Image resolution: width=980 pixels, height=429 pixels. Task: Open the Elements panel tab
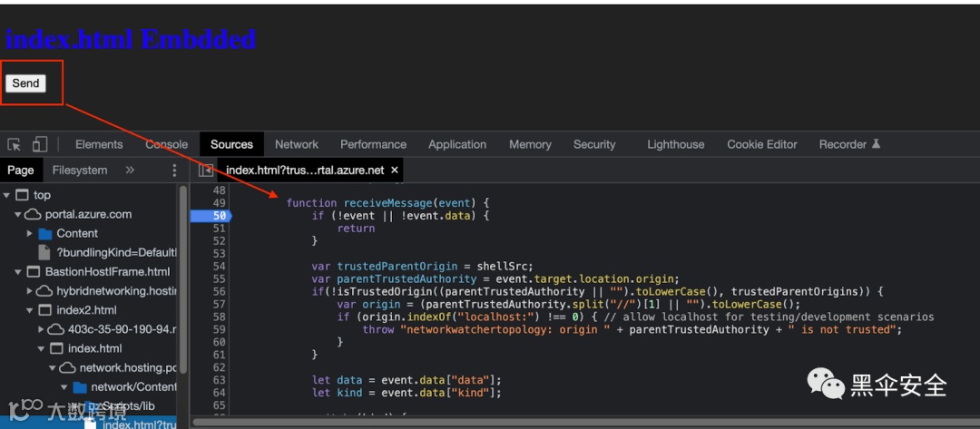(x=99, y=144)
